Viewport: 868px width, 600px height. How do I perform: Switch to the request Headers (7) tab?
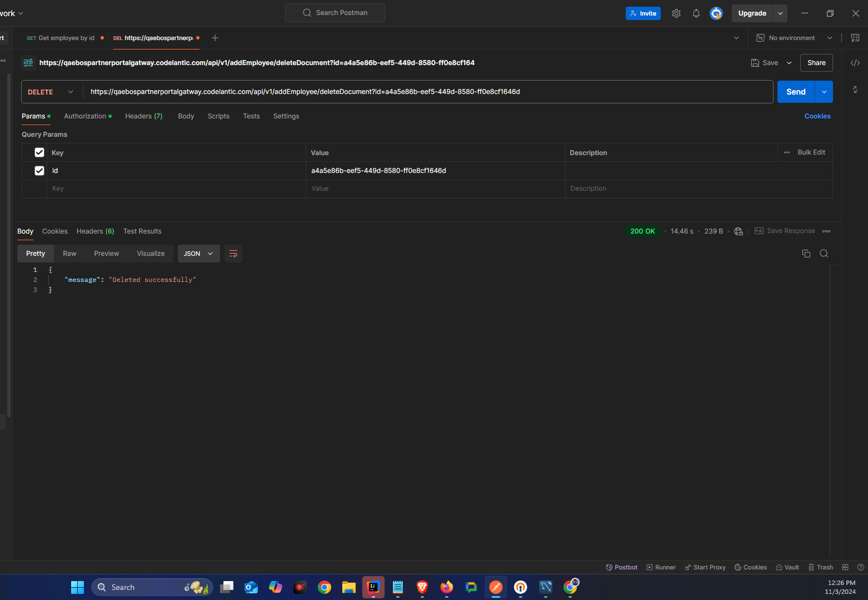(144, 116)
